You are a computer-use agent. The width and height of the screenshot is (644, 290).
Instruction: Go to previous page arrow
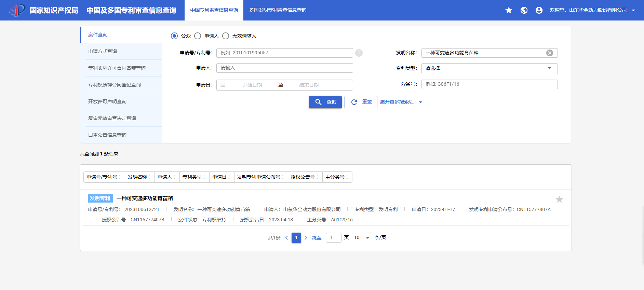click(x=286, y=238)
